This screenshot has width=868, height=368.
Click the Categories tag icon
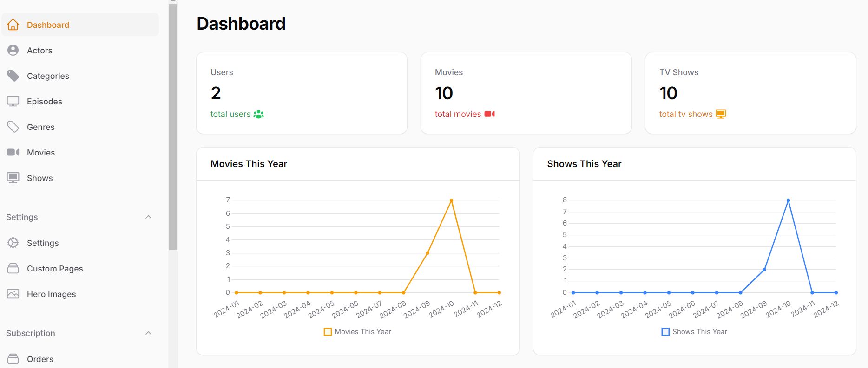point(13,76)
